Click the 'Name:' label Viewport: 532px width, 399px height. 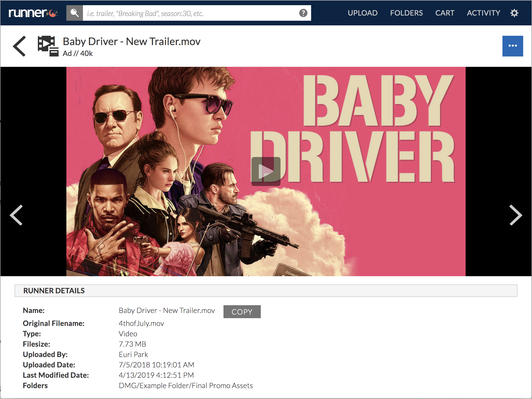34,310
